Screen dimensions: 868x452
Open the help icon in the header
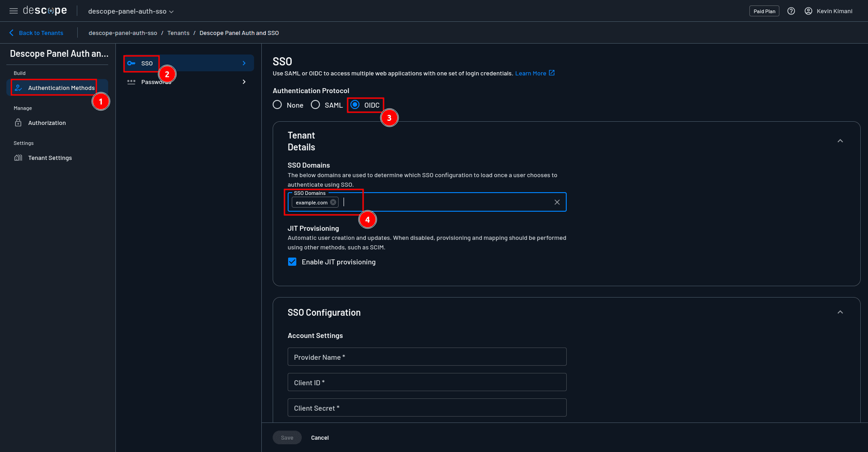pyautogui.click(x=791, y=10)
